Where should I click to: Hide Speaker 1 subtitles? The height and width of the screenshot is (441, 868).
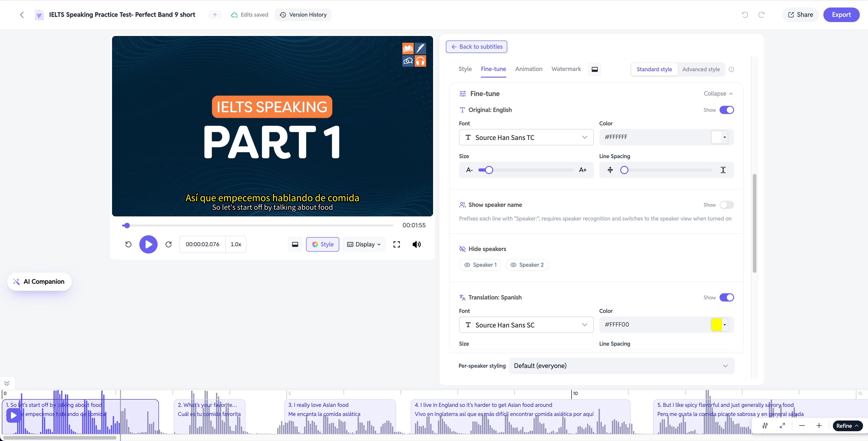pyautogui.click(x=480, y=265)
